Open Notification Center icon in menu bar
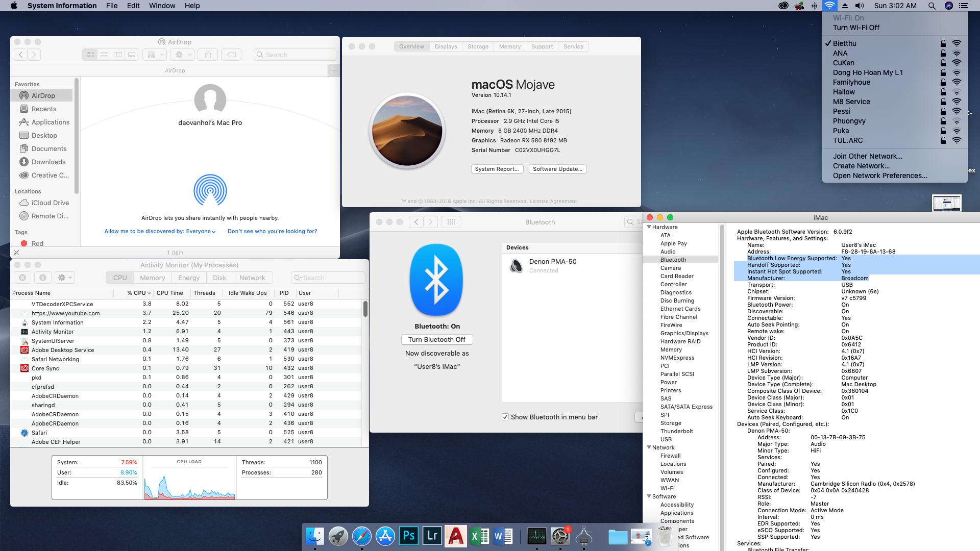The height and width of the screenshot is (551, 980). [964, 6]
